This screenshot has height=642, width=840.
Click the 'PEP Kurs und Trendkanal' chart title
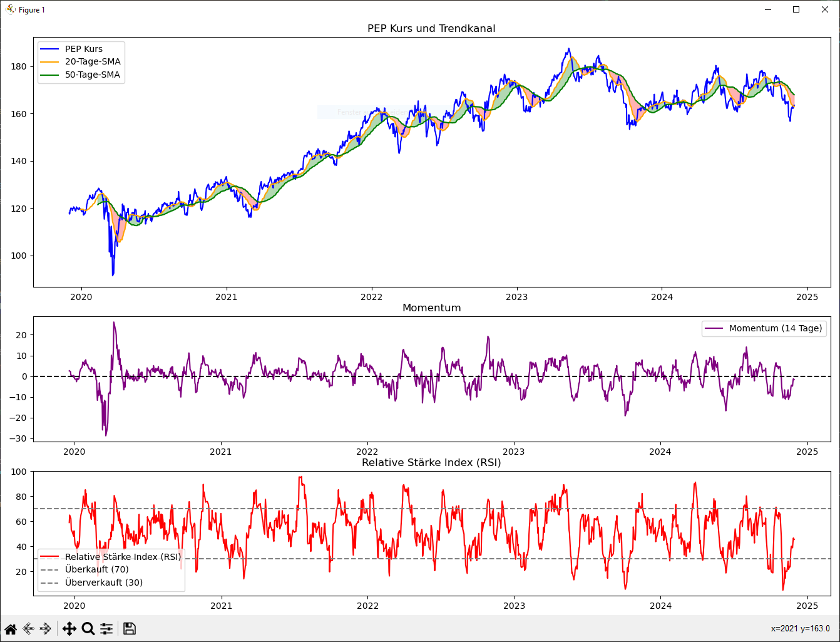pos(431,28)
